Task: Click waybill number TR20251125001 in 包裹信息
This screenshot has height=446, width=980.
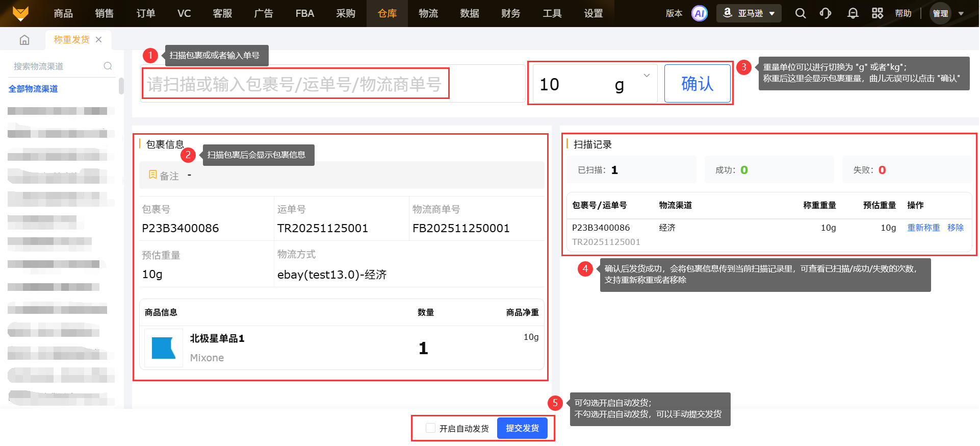Action: pos(323,228)
